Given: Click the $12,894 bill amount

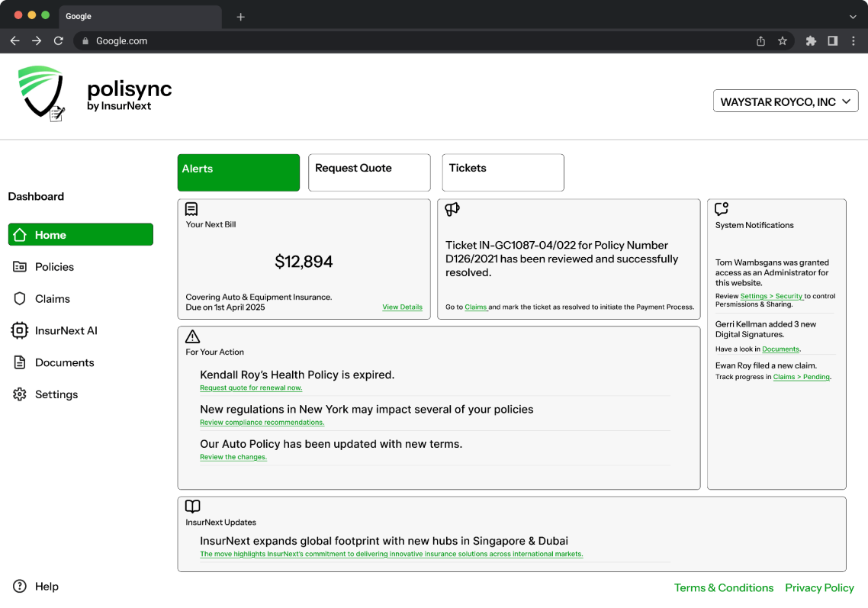Looking at the screenshot, I should click(304, 262).
